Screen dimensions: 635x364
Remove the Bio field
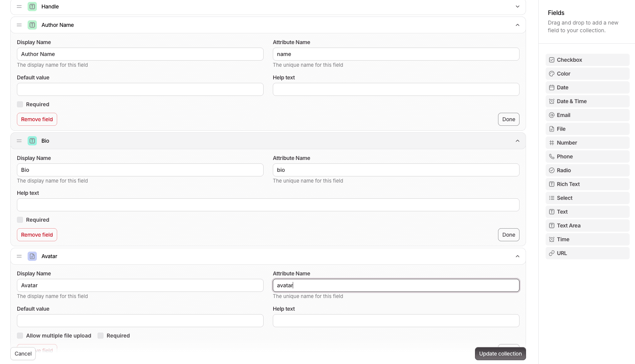37,235
